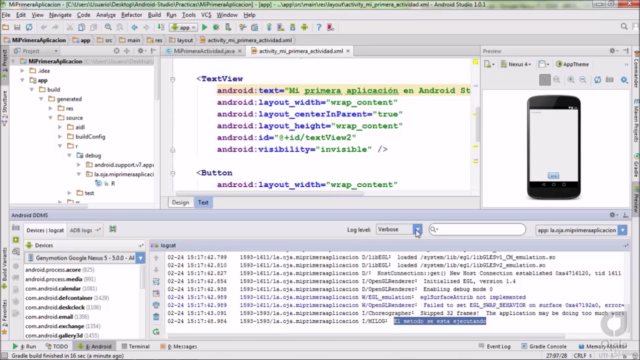Toggle the Favorites side panel
The width and height of the screenshot is (640, 360).
point(4,316)
